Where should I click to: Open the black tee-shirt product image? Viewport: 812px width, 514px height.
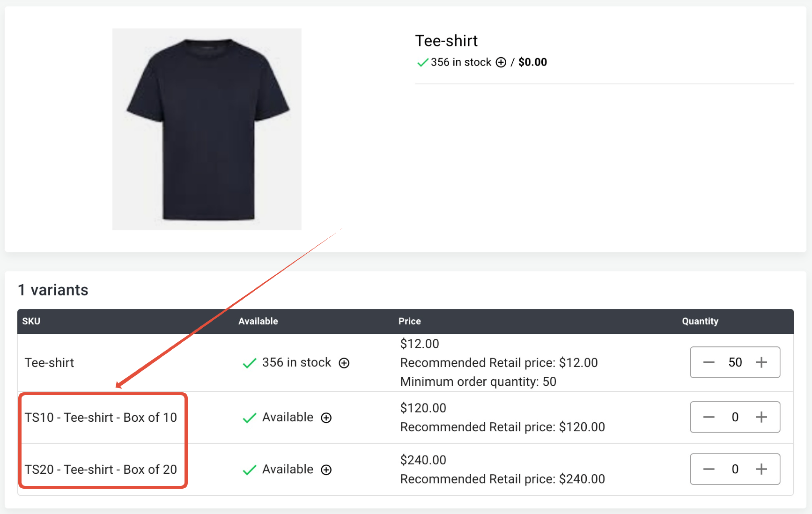tap(207, 129)
